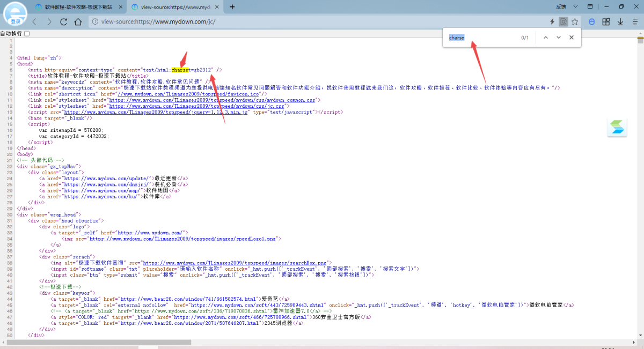The height and width of the screenshot is (349, 644).
Task: Close the find bar
Action: point(572,38)
